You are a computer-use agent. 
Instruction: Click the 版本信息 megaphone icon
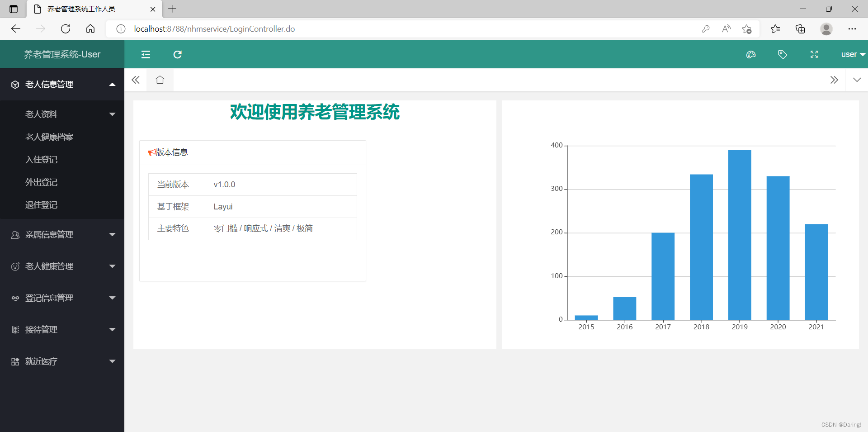[152, 153]
